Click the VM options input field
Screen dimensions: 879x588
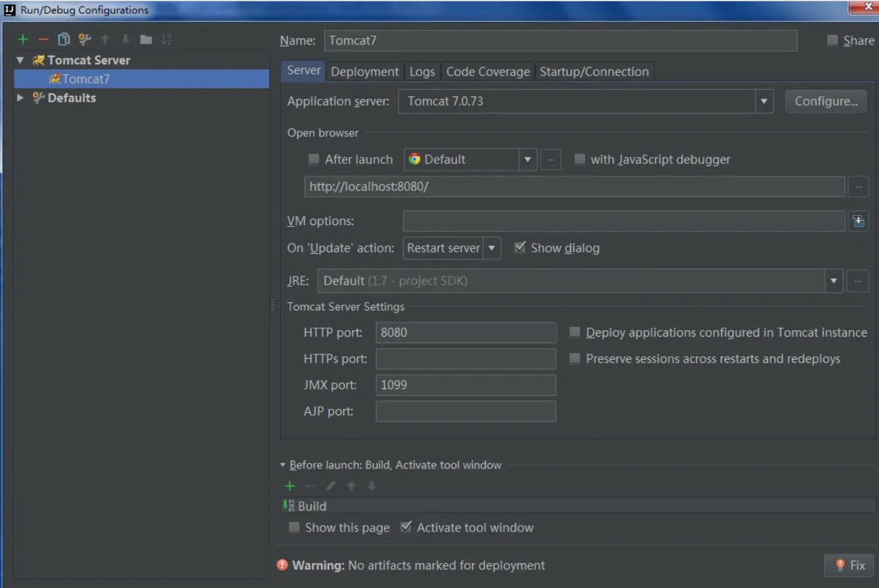click(624, 221)
